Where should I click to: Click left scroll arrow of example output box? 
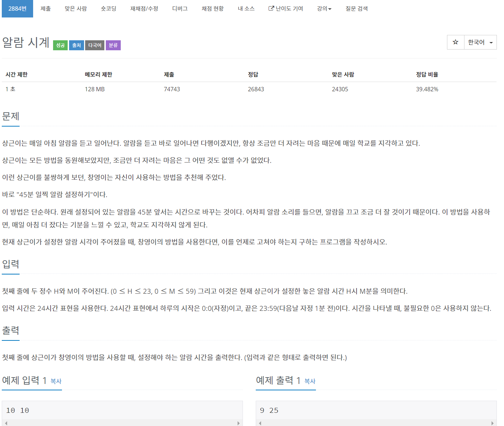(x=260, y=423)
